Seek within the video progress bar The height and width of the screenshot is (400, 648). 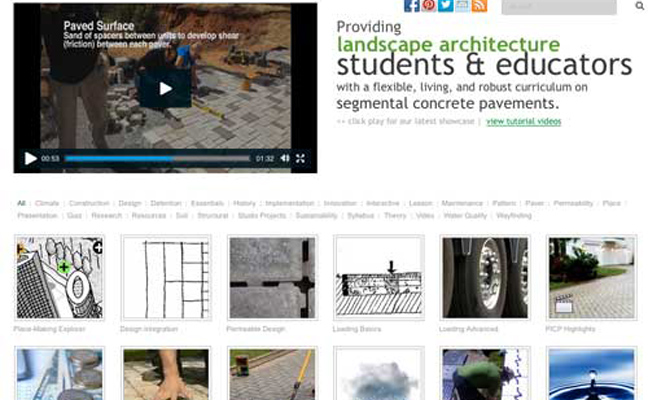[x=157, y=158]
